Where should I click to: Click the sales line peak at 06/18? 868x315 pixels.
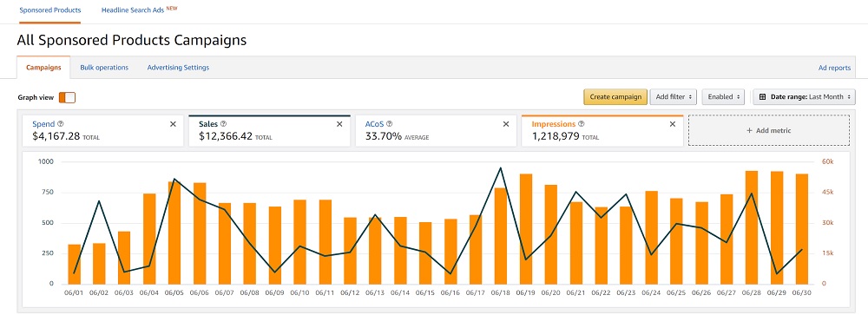point(501,167)
